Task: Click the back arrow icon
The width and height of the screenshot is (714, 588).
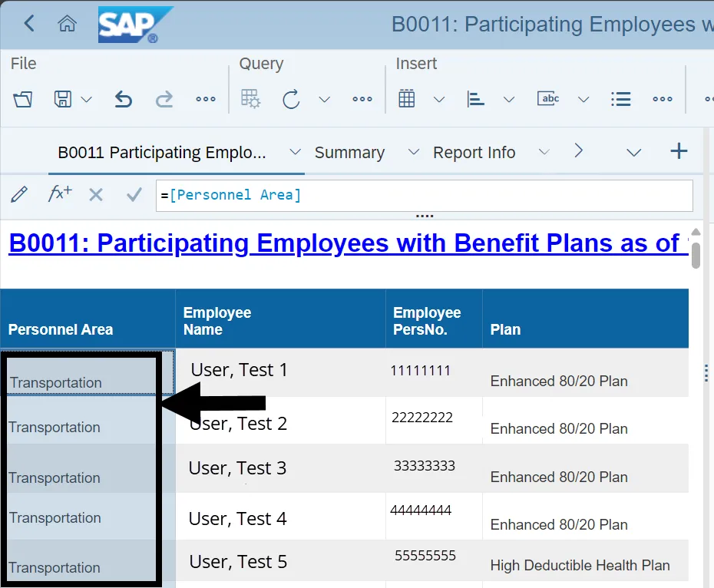Action: 29,24
